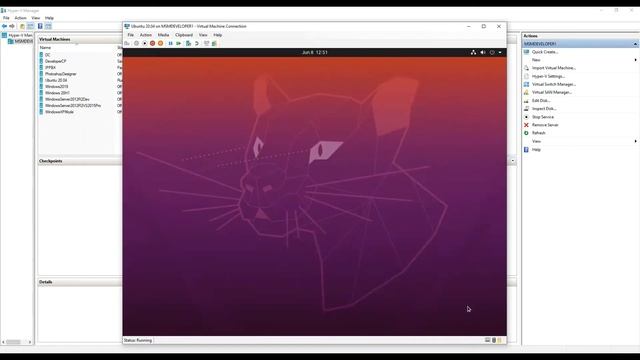
Task: Toggle the Action pane icon in Hyper-V Manager toolbar
Action: pyautogui.click(x=48, y=26)
